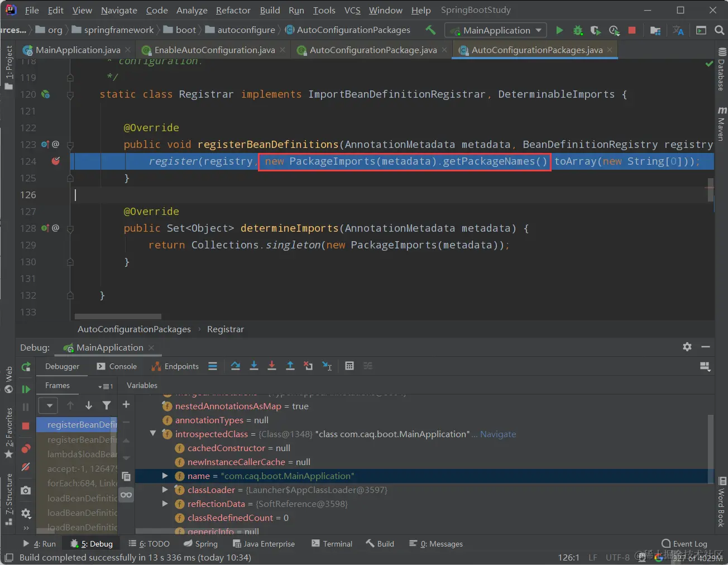Open Search Everywhere magnifier icon

point(719,30)
